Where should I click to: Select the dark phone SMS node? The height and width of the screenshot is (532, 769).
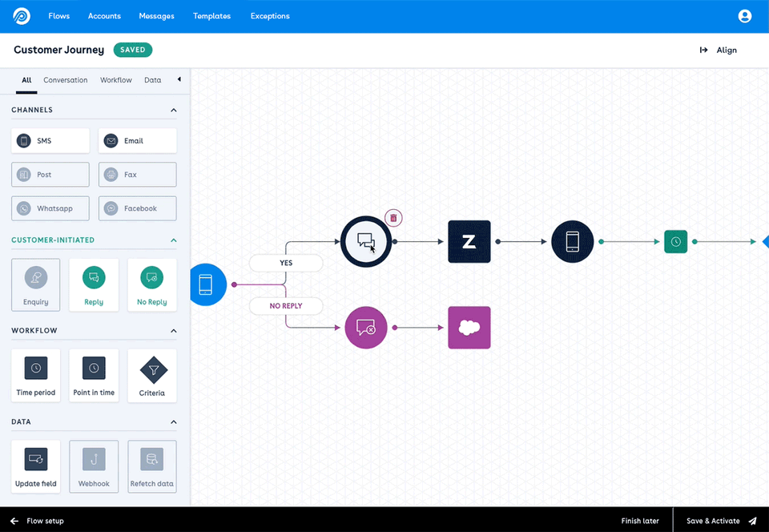click(572, 241)
